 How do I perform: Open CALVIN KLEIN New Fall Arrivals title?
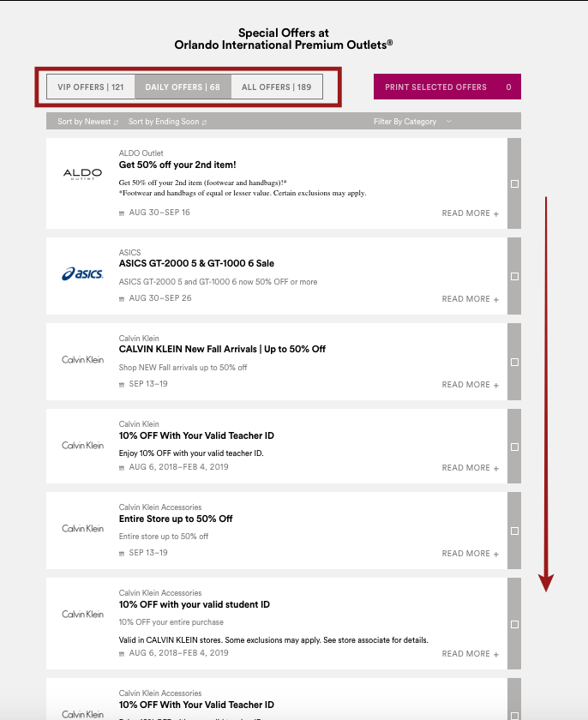tap(222, 349)
